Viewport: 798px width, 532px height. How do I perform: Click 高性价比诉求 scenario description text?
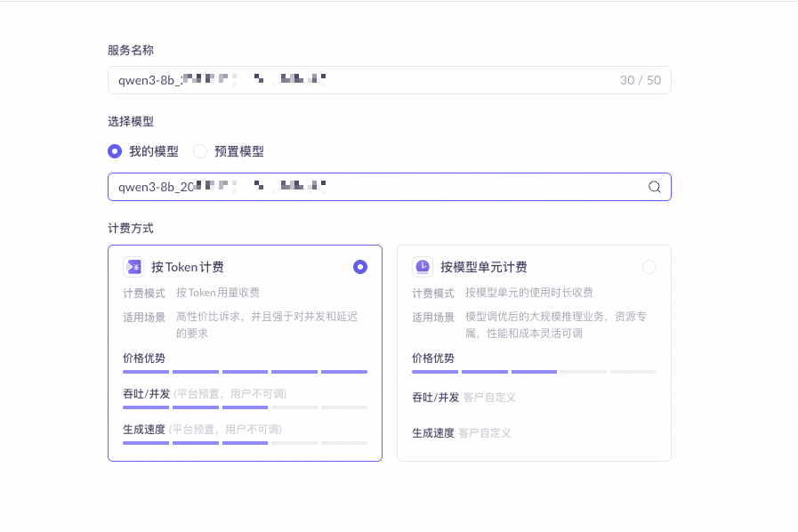(x=267, y=325)
